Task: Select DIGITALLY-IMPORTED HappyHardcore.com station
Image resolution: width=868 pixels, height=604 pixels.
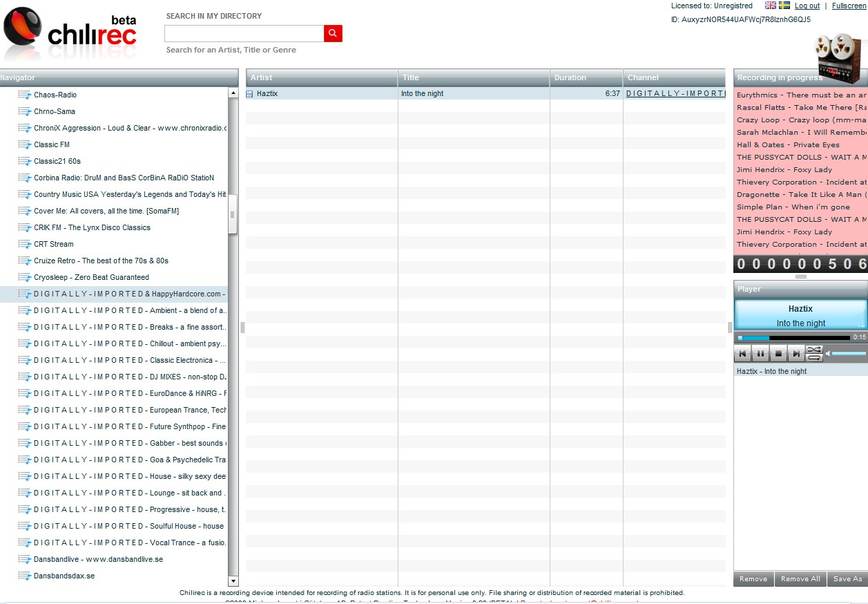Action: [114, 294]
